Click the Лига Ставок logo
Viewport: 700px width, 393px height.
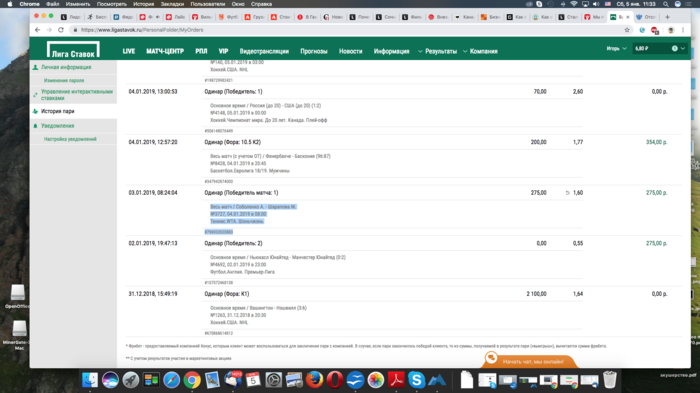click(73, 50)
